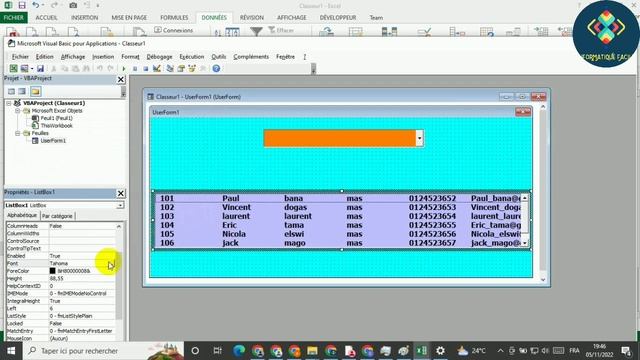Open Project Explorer icon in VBA toolbar

click(x=170, y=69)
